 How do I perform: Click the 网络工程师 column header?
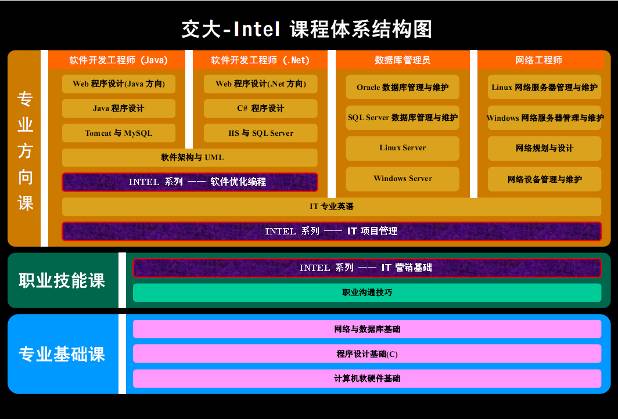click(544, 60)
